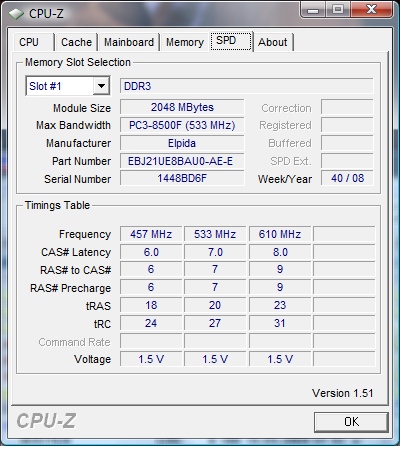The image size is (400, 450).
Task: Open the About tab
Action: [x=273, y=42]
